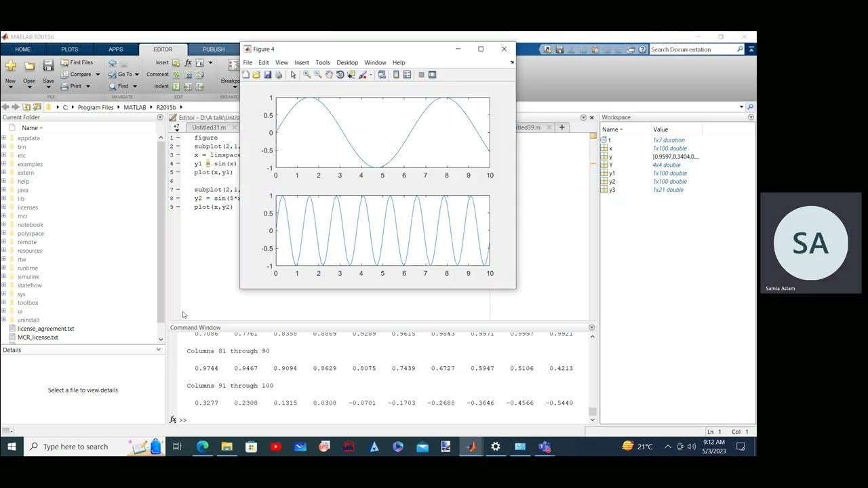Viewport: 868px width, 488px height.
Task: Switch to the PUBLISH ribbon tab
Action: click(x=214, y=49)
